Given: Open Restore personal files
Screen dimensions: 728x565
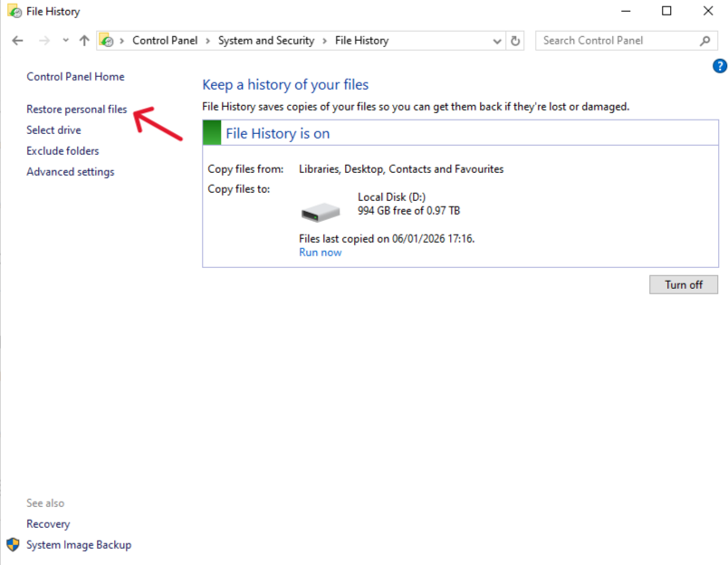Looking at the screenshot, I should (77, 109).
